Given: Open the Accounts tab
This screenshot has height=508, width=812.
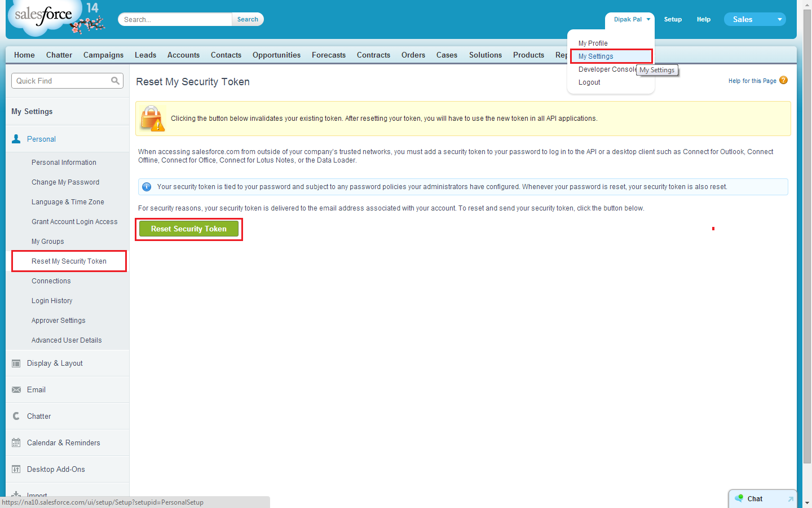Looking at the screenshot, I should (183, 55).
